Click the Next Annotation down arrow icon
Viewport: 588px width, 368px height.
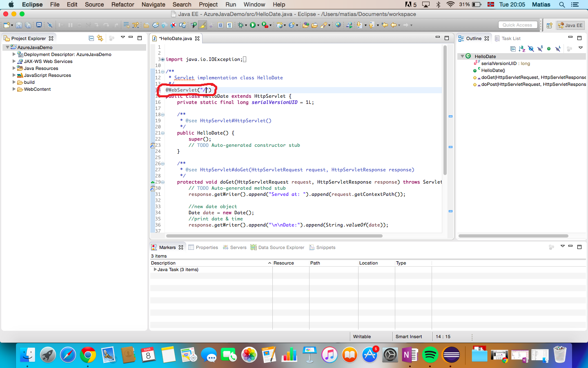[359, 25]
